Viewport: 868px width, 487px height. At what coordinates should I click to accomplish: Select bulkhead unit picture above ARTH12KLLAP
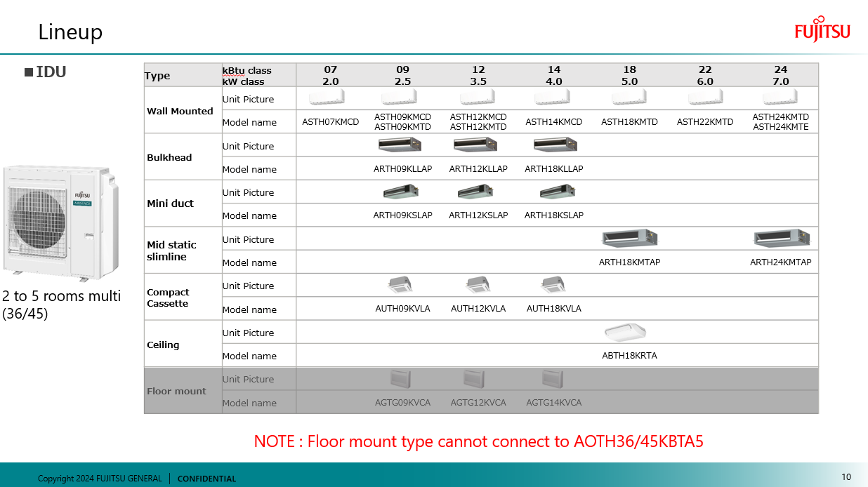coord(475,145)
